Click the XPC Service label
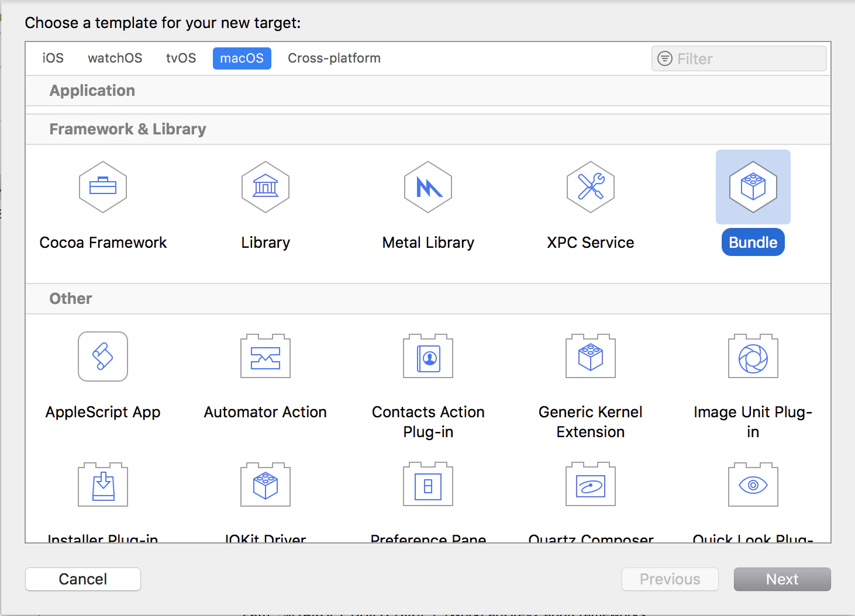Viewport: 855px width, 616px height. 591,243
